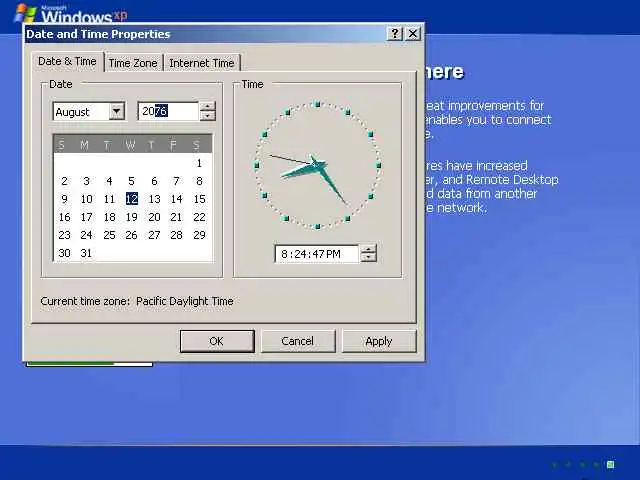
Task: Select day 7 in the calendar
Action: click(x=176, y=181)
